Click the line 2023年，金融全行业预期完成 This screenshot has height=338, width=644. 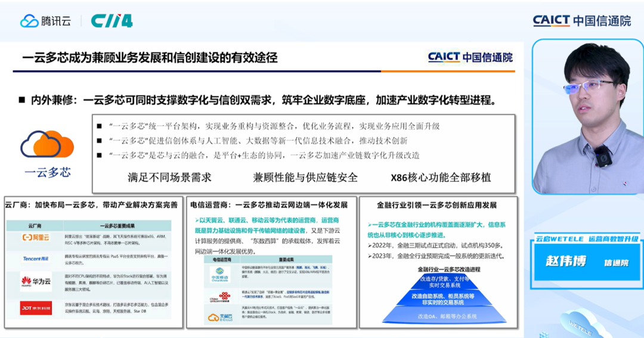436,256
